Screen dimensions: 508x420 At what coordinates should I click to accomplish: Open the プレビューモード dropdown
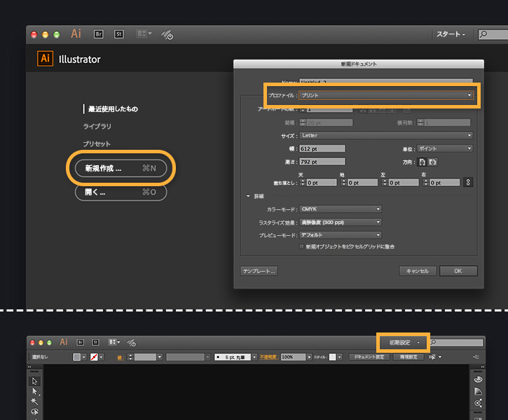[x=341, y=235]
